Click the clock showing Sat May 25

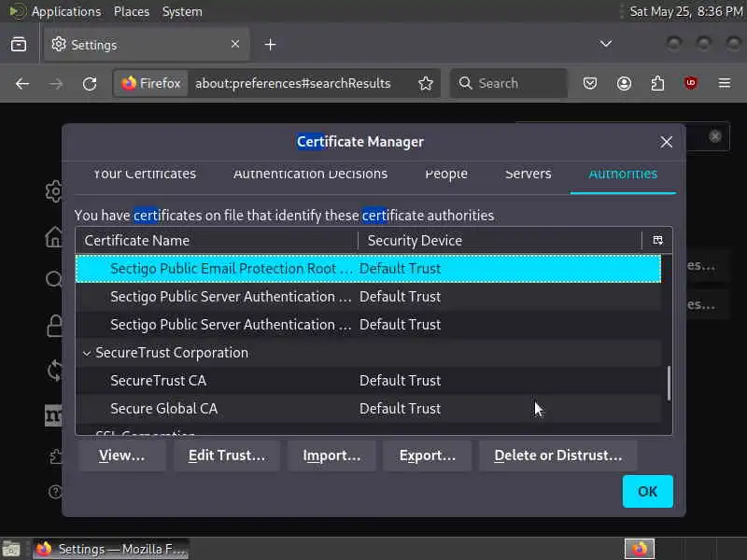[x=686, y=11]
